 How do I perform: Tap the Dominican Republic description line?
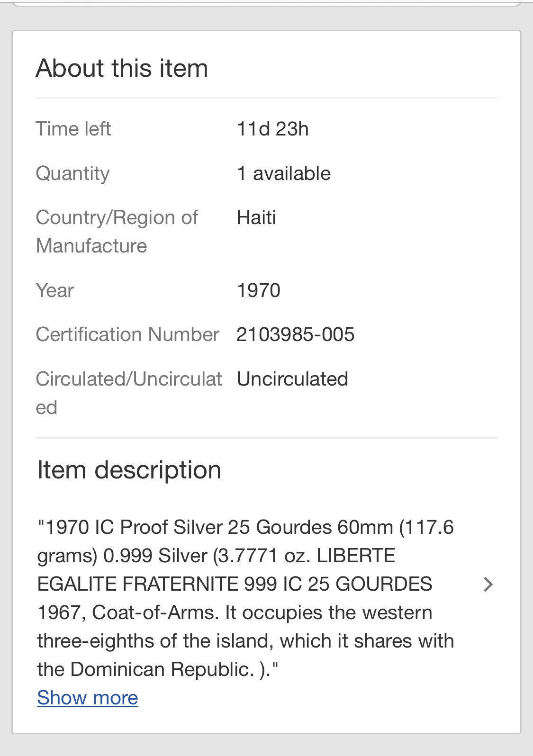158,669
